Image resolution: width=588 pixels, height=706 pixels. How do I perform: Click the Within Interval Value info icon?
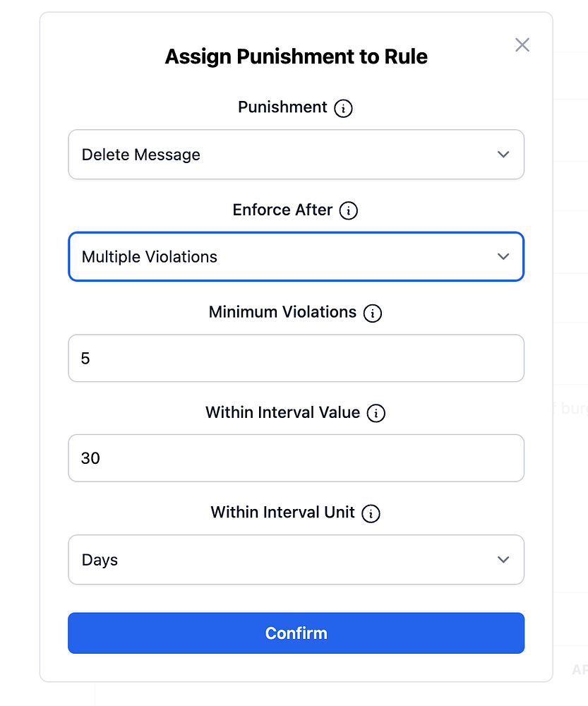coord(376,413)
